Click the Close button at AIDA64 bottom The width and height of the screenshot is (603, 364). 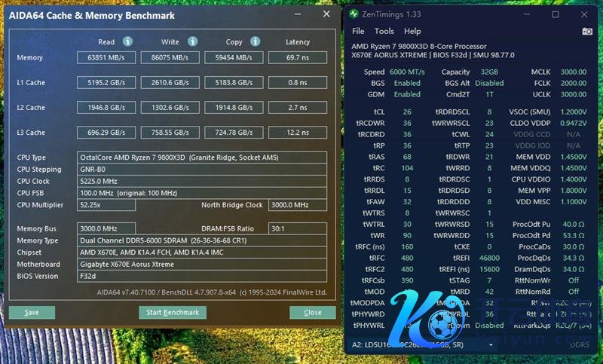coord(312,313)
